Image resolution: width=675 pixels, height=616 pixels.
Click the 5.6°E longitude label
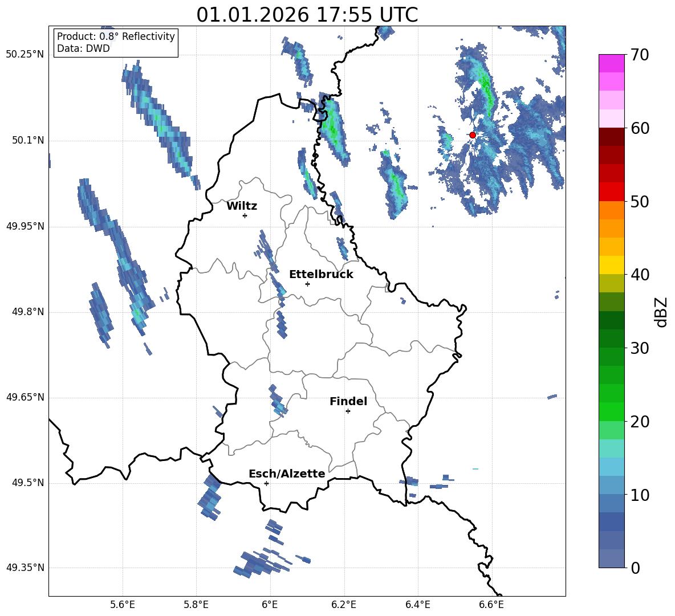tap(123, 605)
